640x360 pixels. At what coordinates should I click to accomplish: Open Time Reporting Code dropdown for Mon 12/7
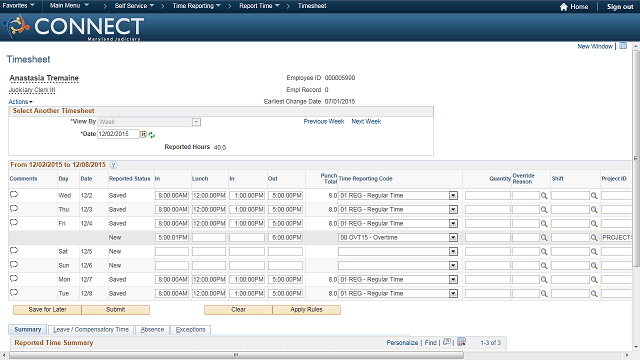[x=453, y=280]
